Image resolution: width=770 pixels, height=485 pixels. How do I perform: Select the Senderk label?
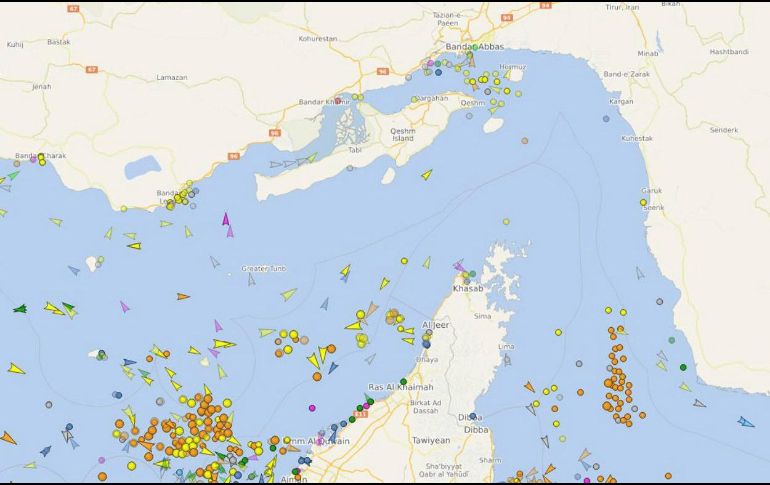click(x=724, y=130)
